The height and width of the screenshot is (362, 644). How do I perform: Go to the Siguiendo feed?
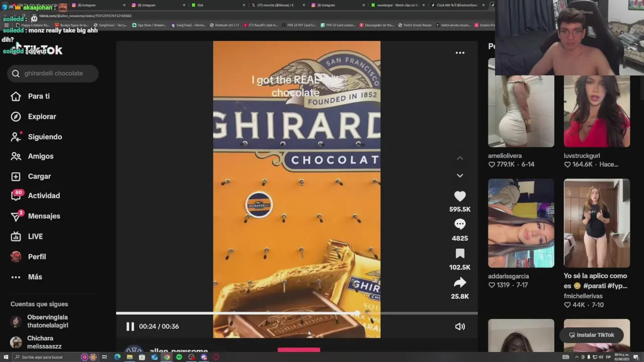tap(36, 137)
